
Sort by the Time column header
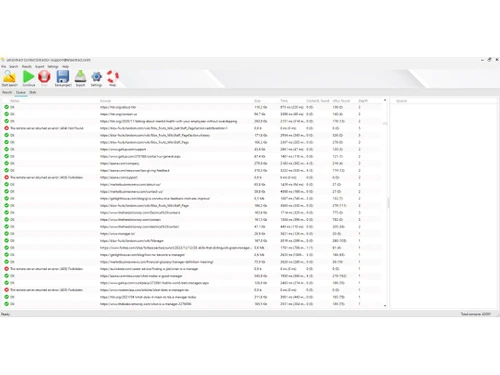tap(284, 101)
